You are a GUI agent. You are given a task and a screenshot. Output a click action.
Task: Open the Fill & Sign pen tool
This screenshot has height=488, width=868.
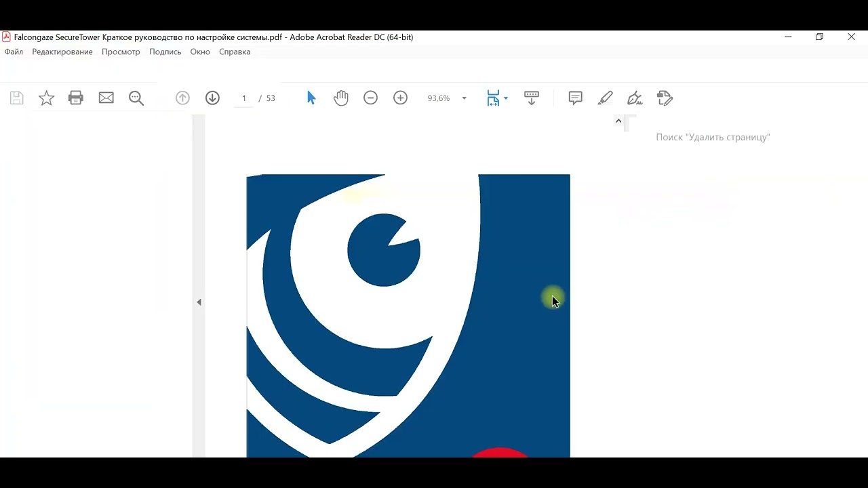point(635,98)
